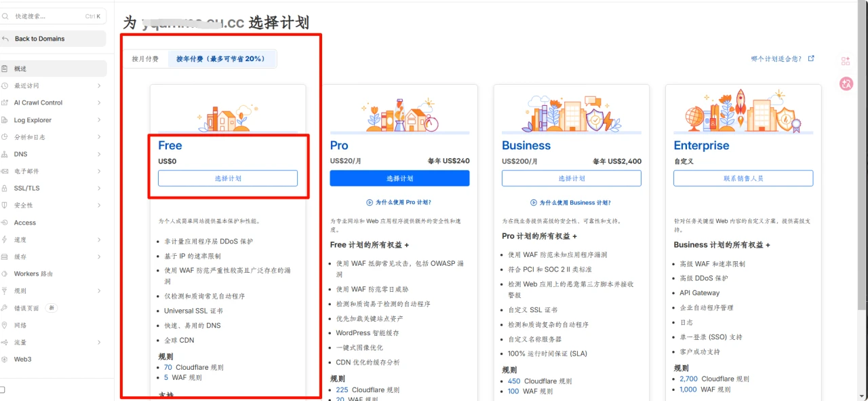The width and height of the screenshot is (868, 401).
Task: Click the Pro plan illustration
Action: click(x=399, y=114)
